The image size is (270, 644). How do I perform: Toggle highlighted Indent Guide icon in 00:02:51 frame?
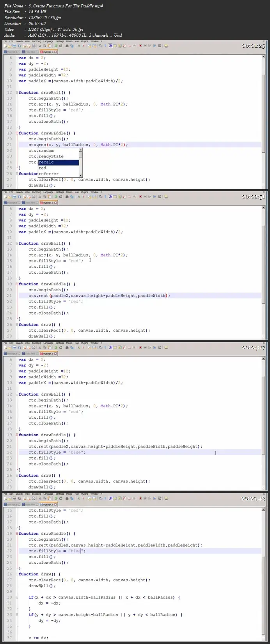pos(110,196)
